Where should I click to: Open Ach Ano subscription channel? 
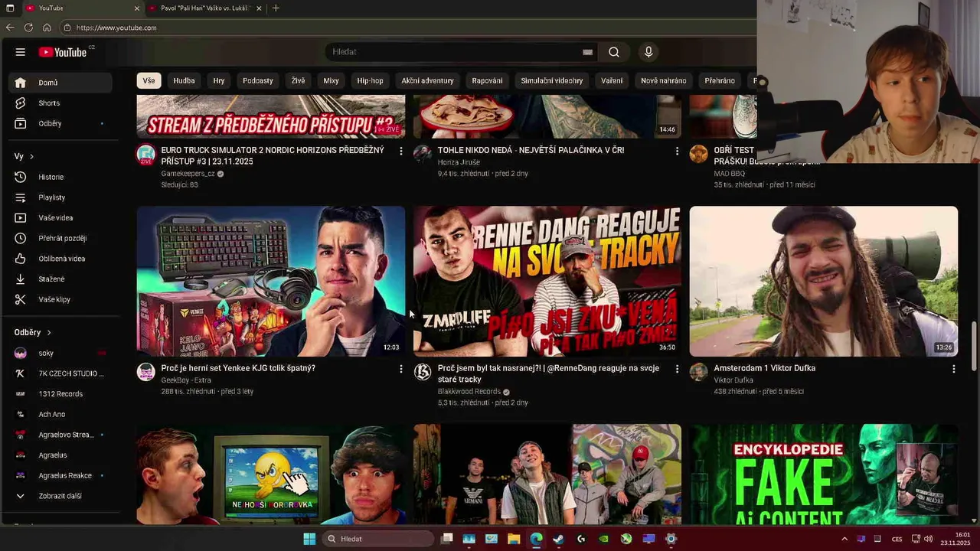60,415
